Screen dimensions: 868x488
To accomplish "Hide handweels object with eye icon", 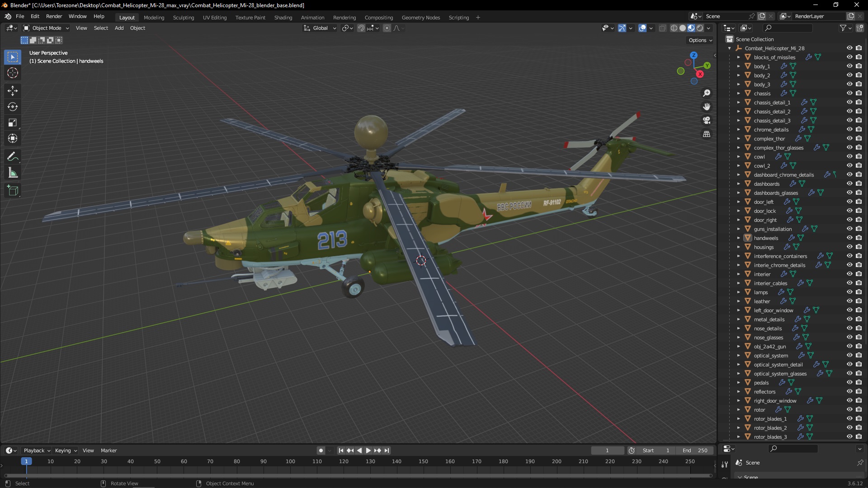I will click(849, 238).
